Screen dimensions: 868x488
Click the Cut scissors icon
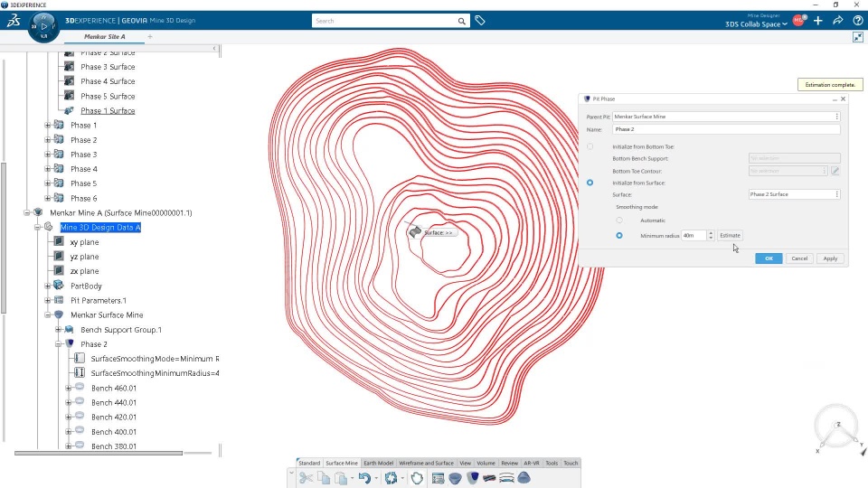point(306,478)
